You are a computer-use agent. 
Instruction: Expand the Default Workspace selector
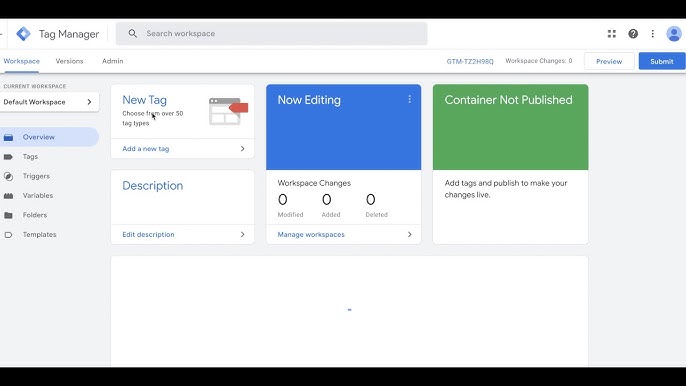(49, 102)
